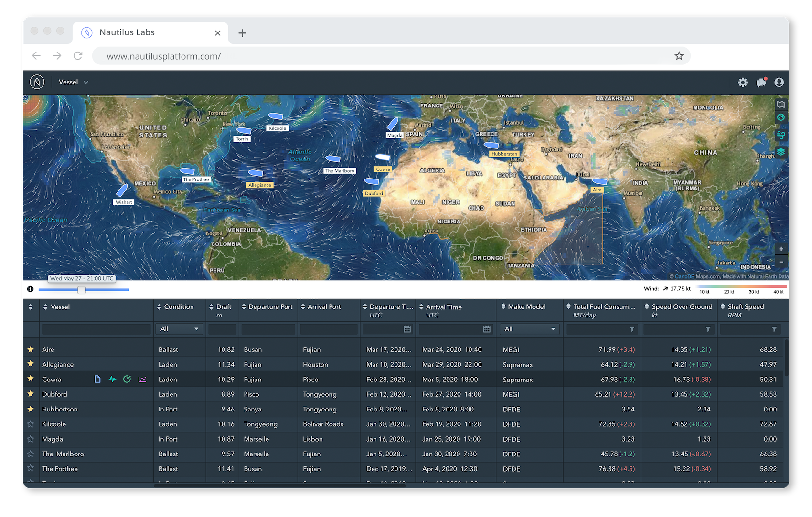Viewport: 812px width, 517px height.
Task: Click the time slider handle
Action: [82, 290]
